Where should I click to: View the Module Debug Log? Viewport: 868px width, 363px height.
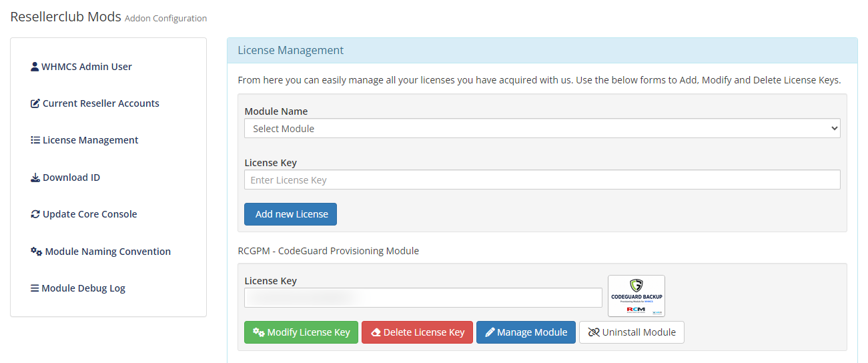click(x=78, y=288)
